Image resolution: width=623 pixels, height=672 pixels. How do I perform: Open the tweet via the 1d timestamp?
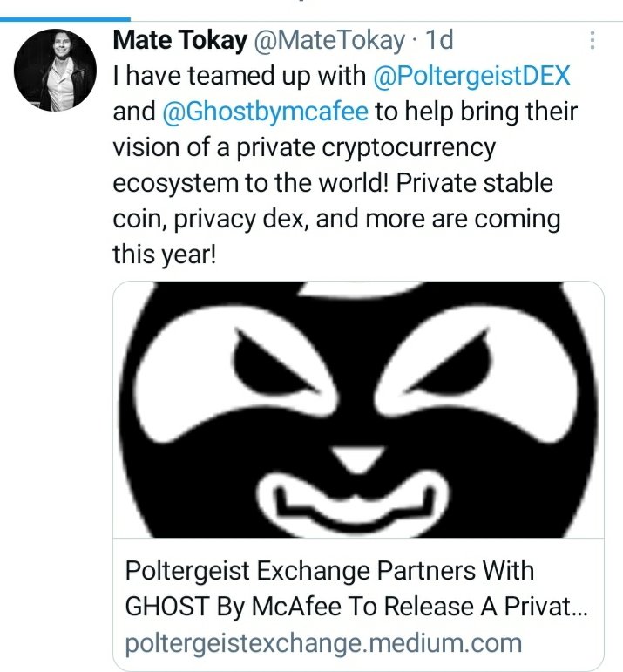tap(439, 40)
